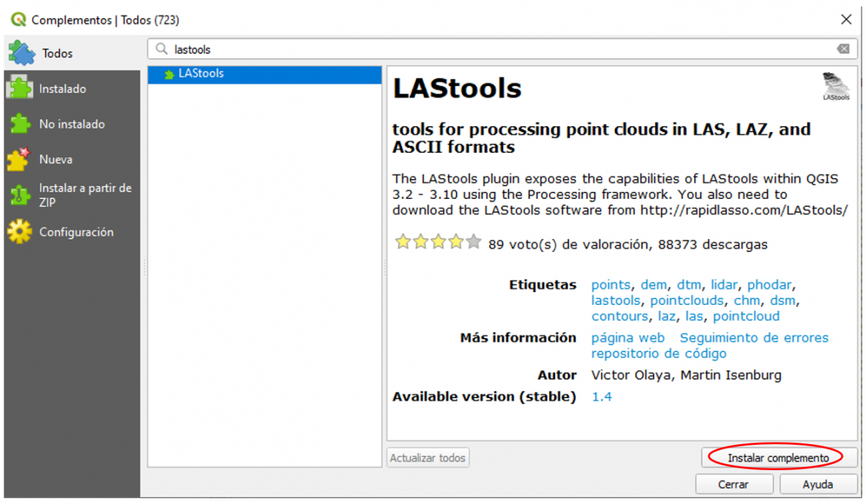866x504 pixels.
Task: Click the LAStools plugin logo image
Action: pyautogui.click(x=835, y=86)
